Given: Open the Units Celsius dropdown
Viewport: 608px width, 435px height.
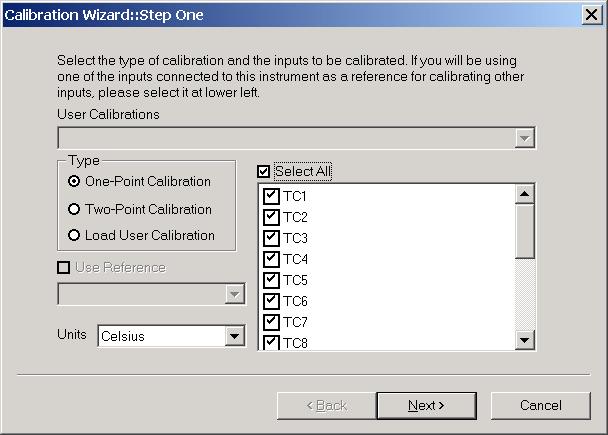Looking at the screenshot, I should click(235, 336).
